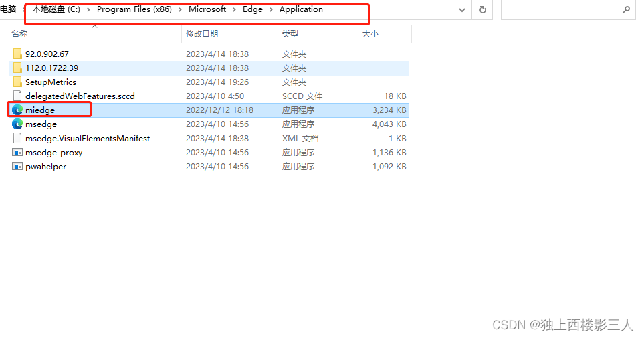Expand the chevron after Program Files (x86)
644x338 pixels.
pyautogui.click(x=180, y=10)
